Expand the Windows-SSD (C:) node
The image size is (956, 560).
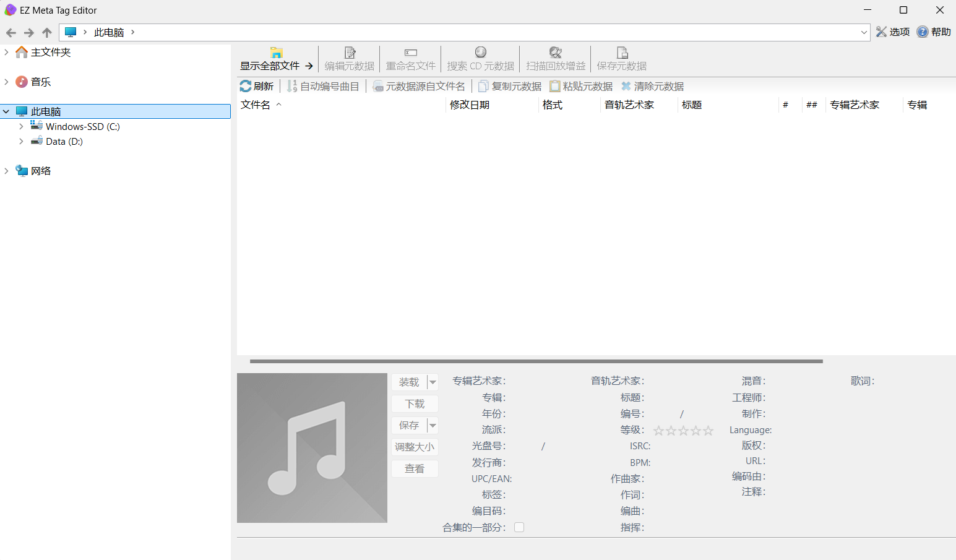click(x=21, y=127)
